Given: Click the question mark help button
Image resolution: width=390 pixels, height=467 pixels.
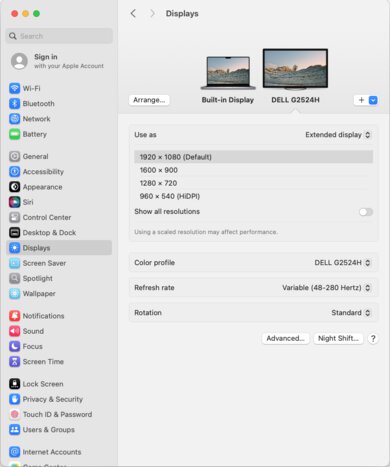Looking at the screenshot, I should (x=373, y=339).
